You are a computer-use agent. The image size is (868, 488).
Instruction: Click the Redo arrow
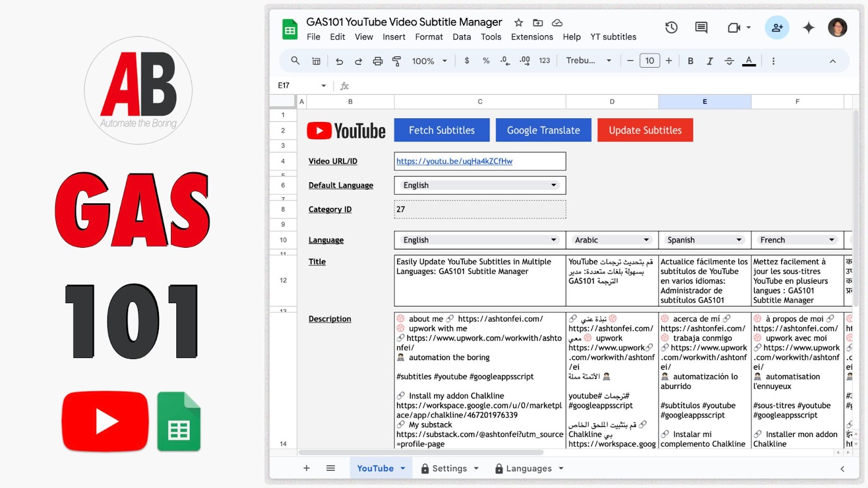click(359, 61)
